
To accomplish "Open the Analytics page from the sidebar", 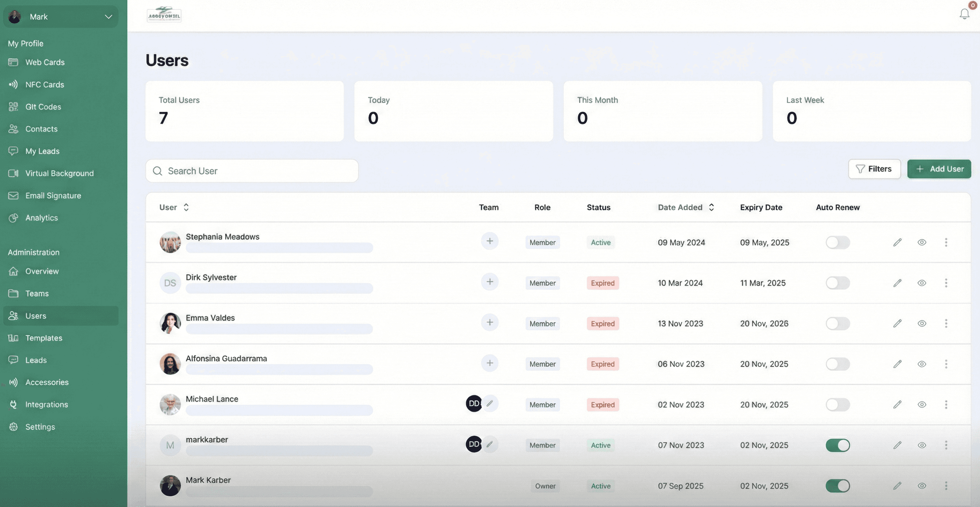I will 42,218.
